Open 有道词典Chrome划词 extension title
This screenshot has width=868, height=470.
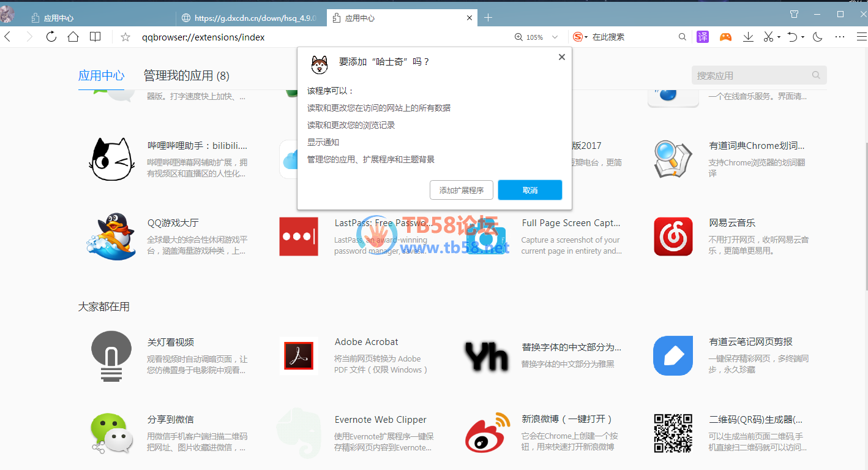(757, 146)
